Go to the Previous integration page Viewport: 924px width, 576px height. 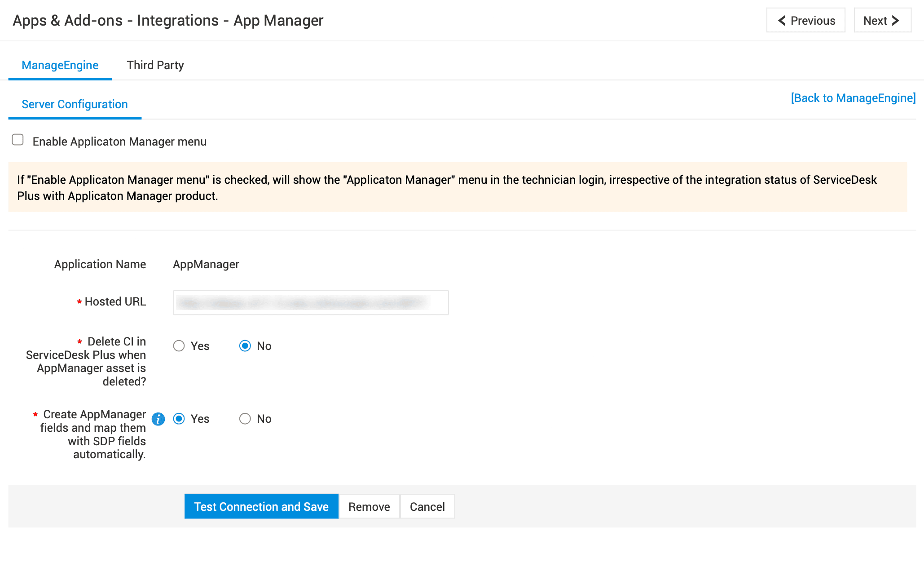pyautogui.click(x=805, y=21)
